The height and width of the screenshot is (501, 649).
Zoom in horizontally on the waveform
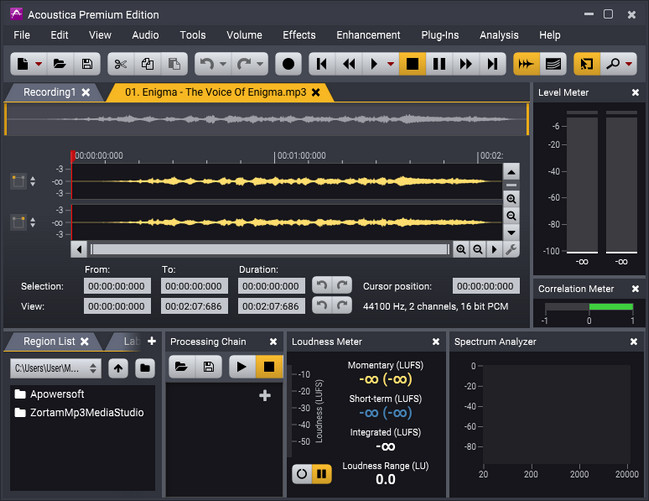461,249
